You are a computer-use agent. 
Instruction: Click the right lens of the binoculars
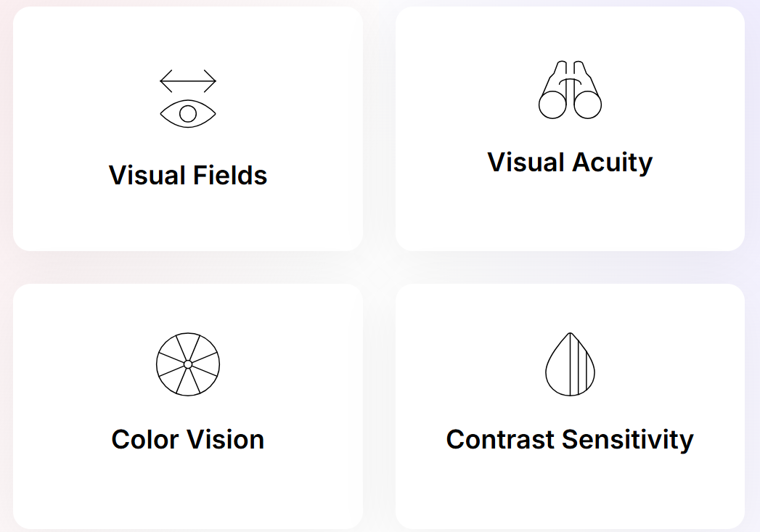[587, 105]
